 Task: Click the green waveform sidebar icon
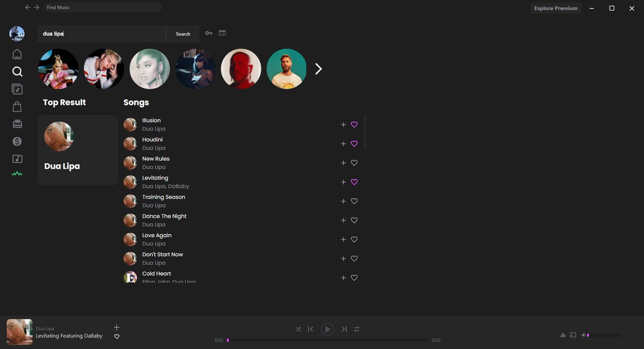pos(17,173)
